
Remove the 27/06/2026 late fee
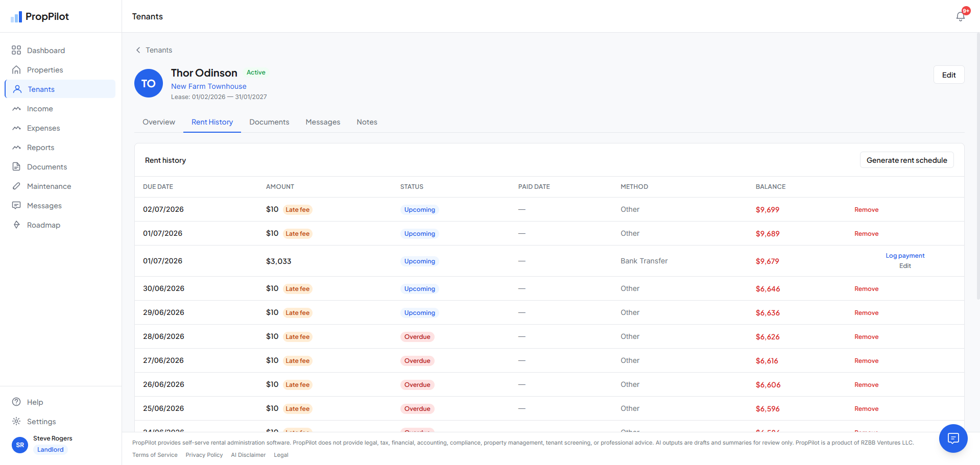[866, 361]
